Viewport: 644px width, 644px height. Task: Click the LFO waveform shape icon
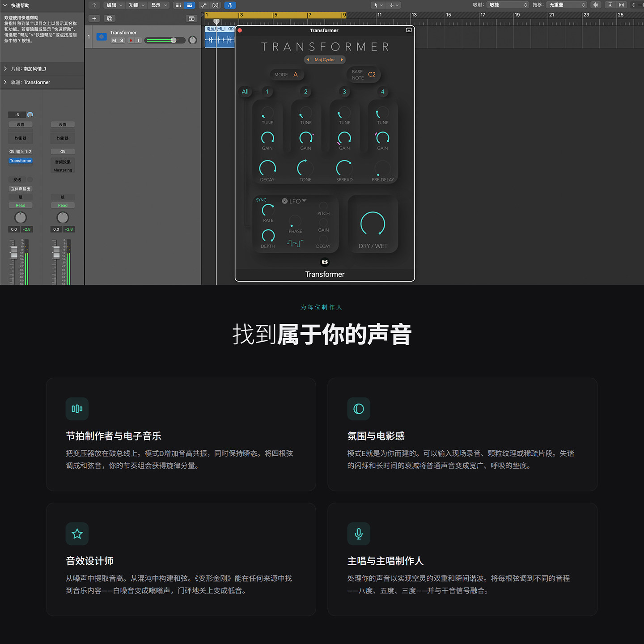[x=295, y=243]
